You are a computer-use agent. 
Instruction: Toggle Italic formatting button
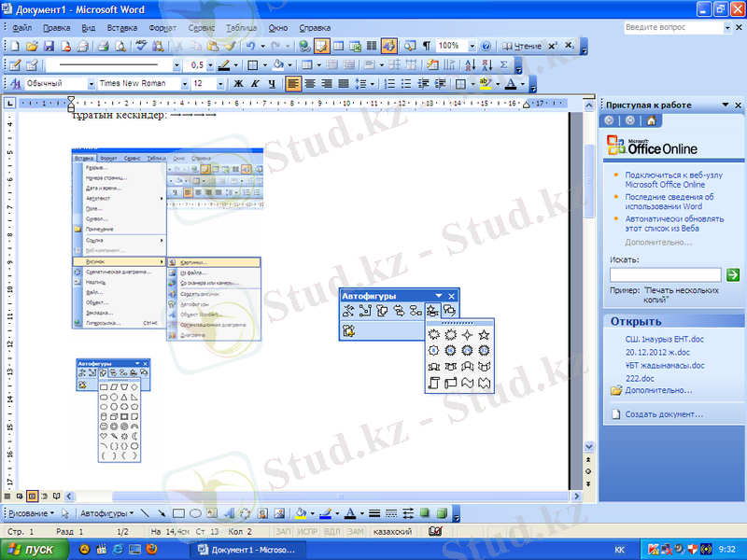point(255,84)
